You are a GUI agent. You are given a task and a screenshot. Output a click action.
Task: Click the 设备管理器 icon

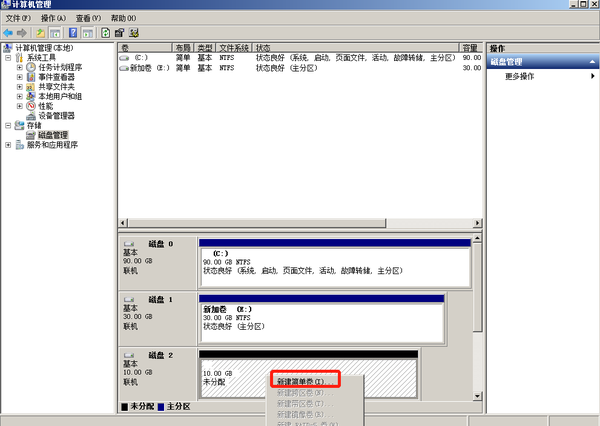point(31,116)
